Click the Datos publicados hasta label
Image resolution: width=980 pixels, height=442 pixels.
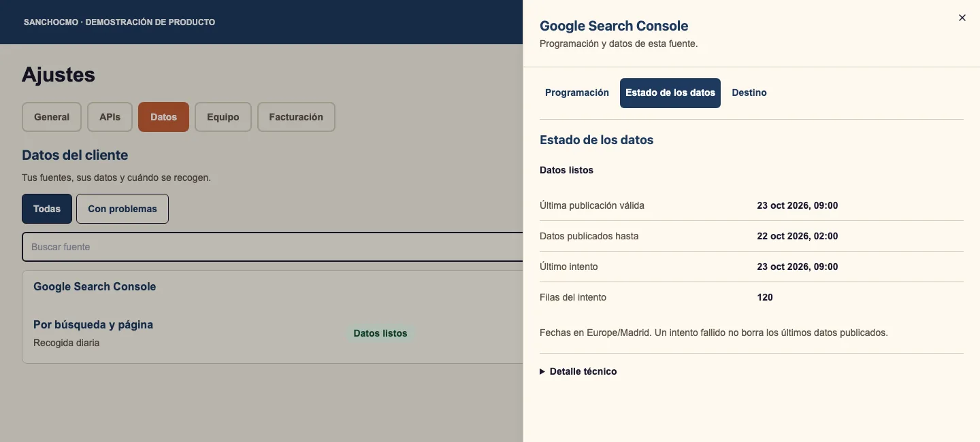click(x=589, y=236)
